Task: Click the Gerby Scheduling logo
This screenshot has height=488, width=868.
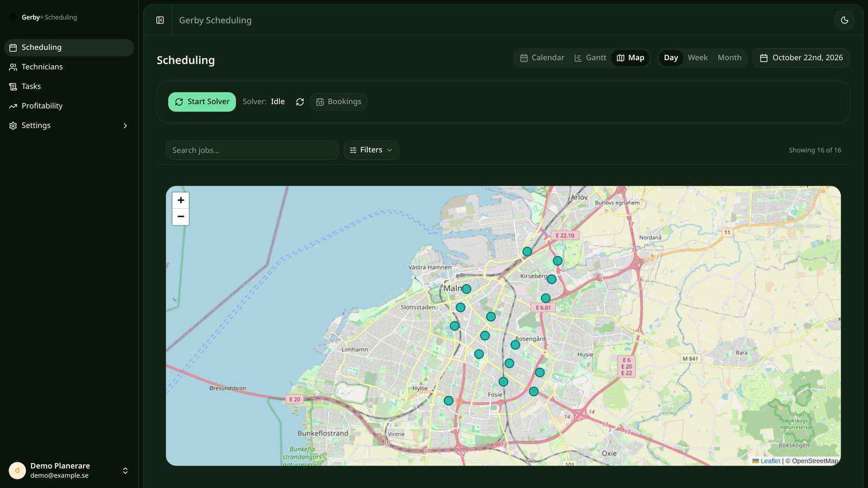Action: click(43, 17)
